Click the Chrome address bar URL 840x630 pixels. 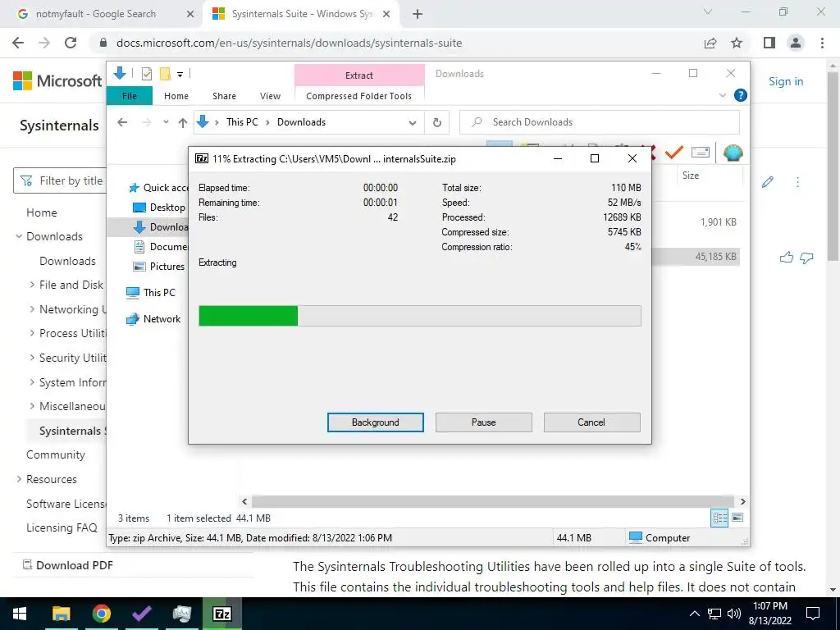pyautogui.click(x=290, y=43)
